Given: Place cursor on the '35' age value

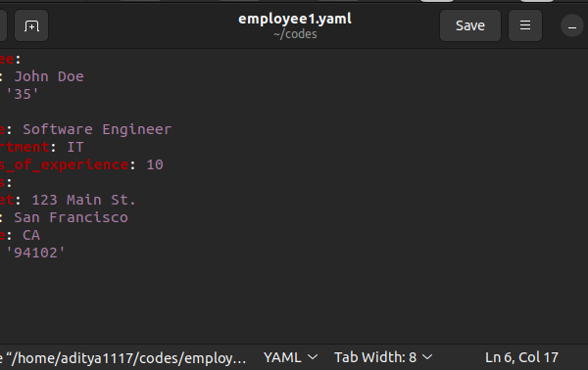Looking at the screenshot, I should point(23,94).
